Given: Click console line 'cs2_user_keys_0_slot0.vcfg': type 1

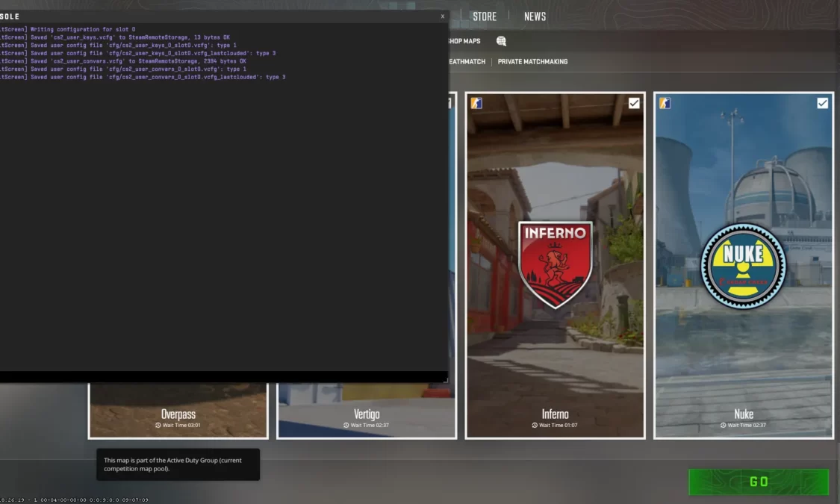Looking at the screenshot, I should (x=118, y=46).
